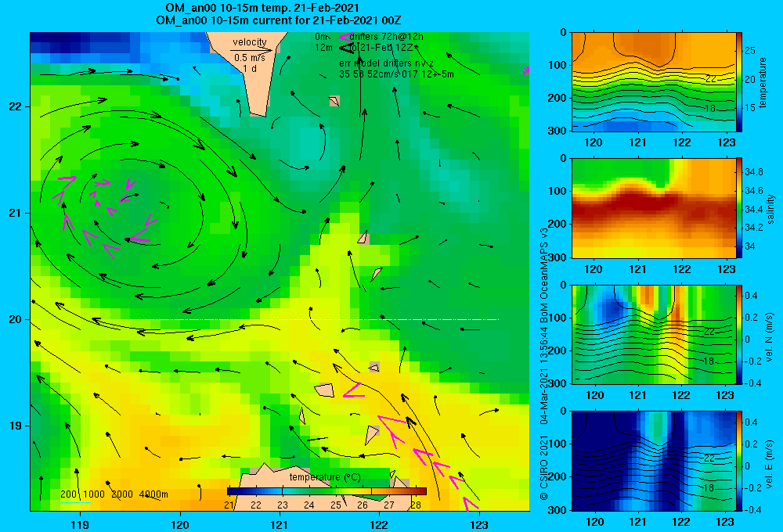Open the northward velocity depth section panel
783x532 pixels.
pyautogui.click(x=653, y=334)
